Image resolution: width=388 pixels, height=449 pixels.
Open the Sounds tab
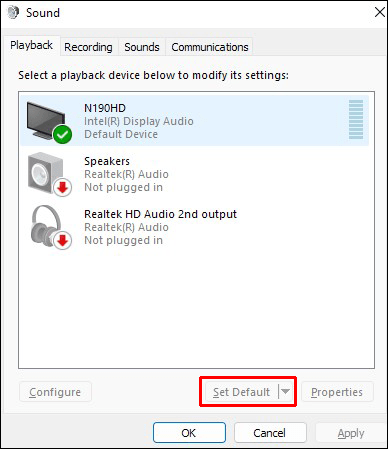click(142, 47)
